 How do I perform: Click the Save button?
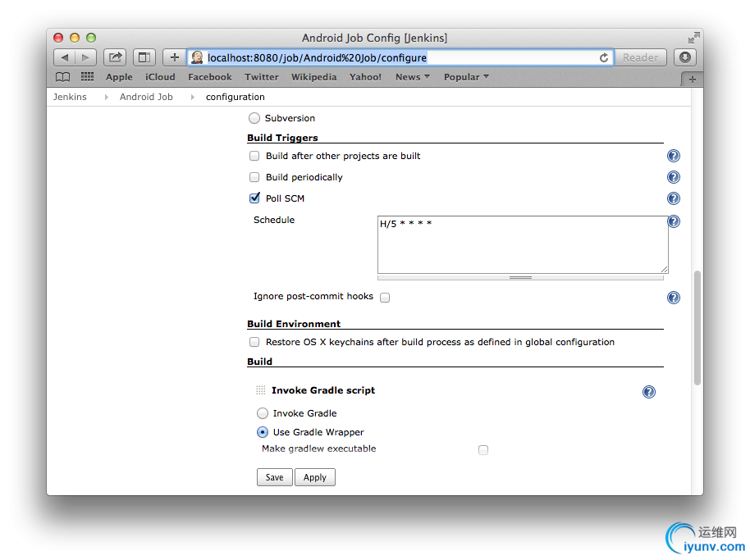click(275, 477)
